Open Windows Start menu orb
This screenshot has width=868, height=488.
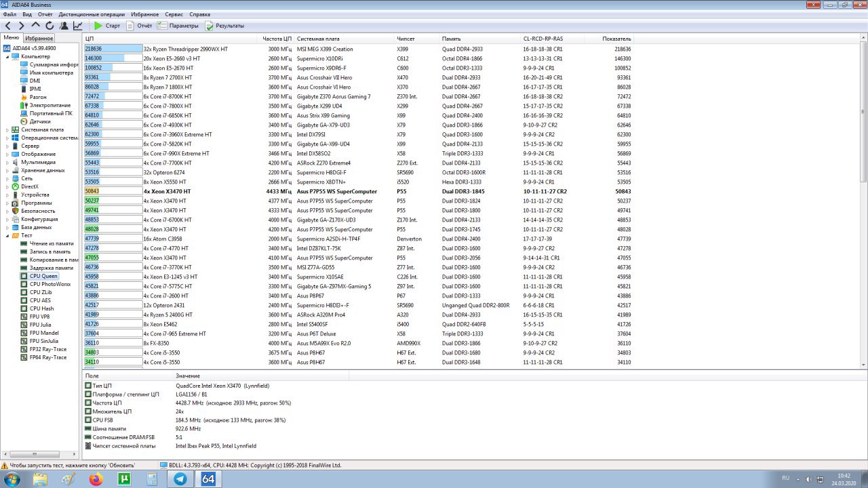click(12, 479)
